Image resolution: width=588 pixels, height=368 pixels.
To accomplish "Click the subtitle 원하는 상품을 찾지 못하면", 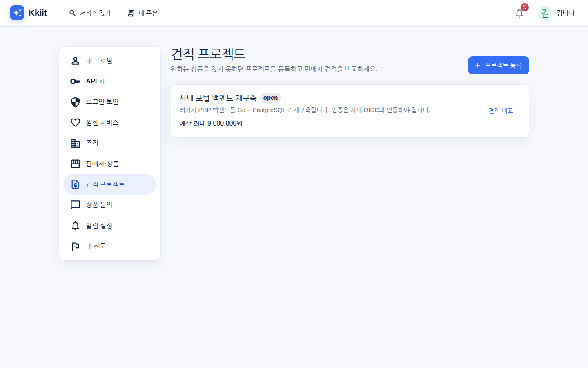I will tap(274, 69).
